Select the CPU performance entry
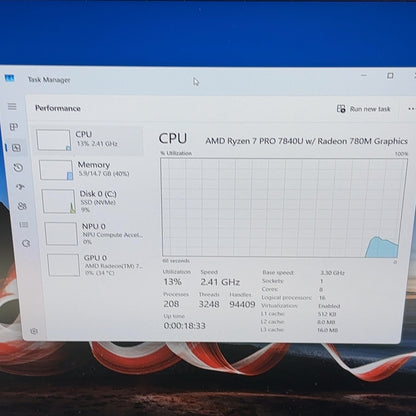This screenshot has width=416, height=416. (89, 140)
